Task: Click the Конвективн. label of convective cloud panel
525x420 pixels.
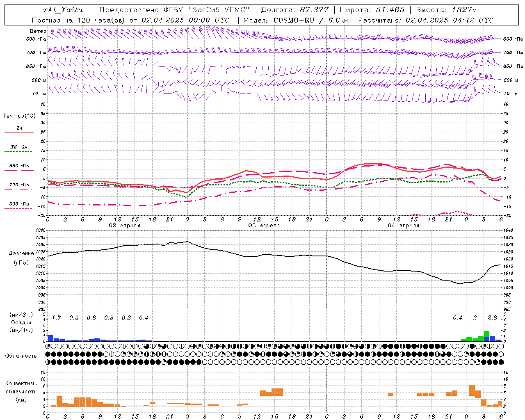Action: coord(21,383)
